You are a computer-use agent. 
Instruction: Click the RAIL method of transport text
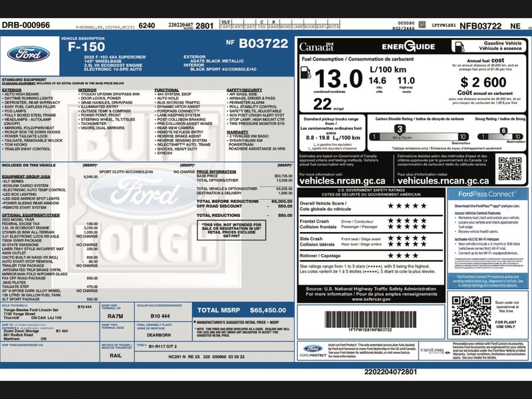pyautogui.click(x=116, y=356)
